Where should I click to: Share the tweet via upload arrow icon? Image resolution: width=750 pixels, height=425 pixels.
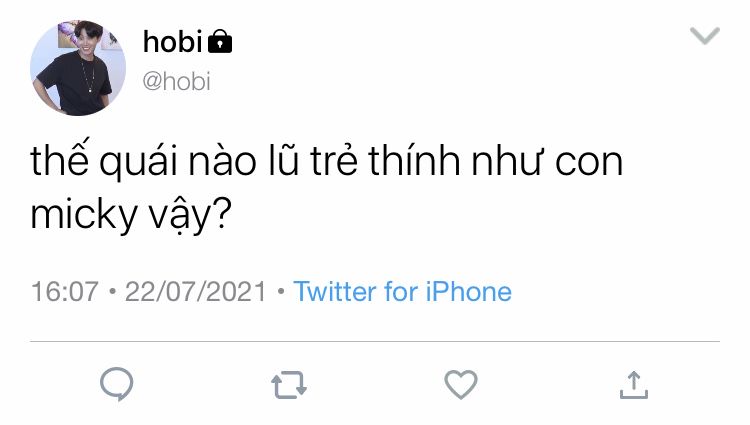click(x=634, y=385)
